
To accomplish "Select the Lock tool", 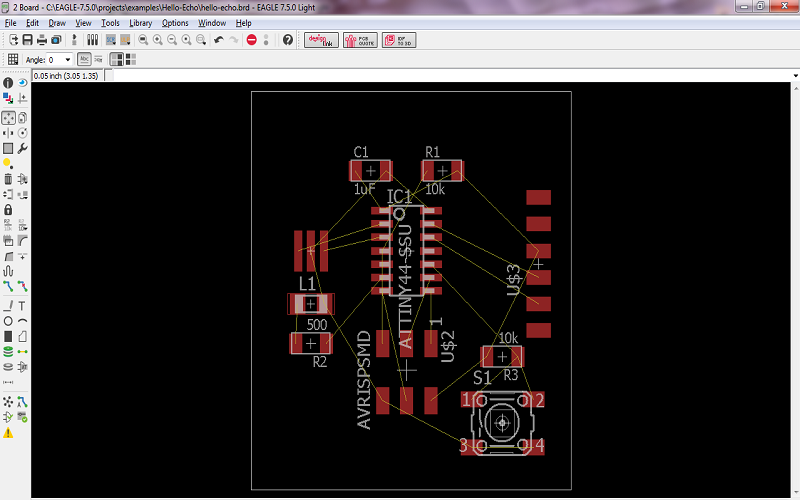I will pyautogui.click(x=8, y=210).
